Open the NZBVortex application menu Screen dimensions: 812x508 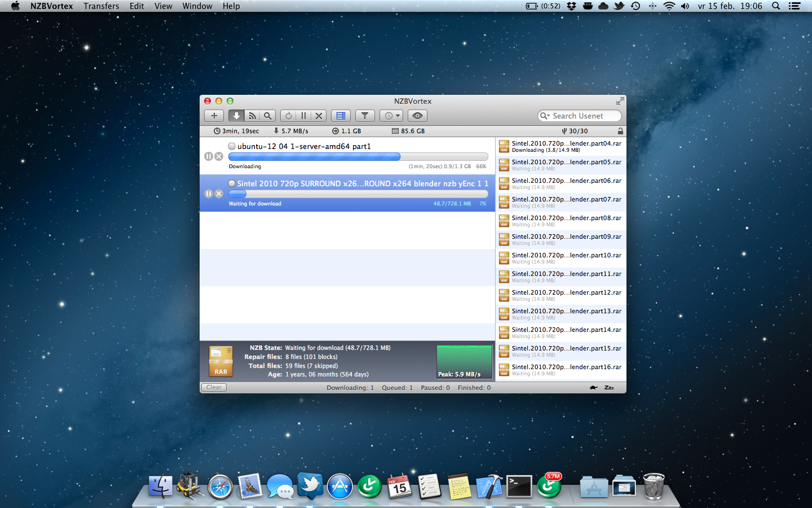coord(52,6)
